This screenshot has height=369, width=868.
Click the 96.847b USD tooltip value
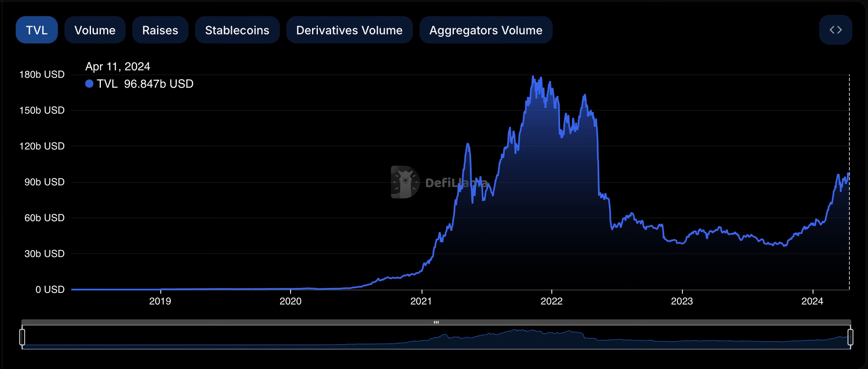[159, 84]
